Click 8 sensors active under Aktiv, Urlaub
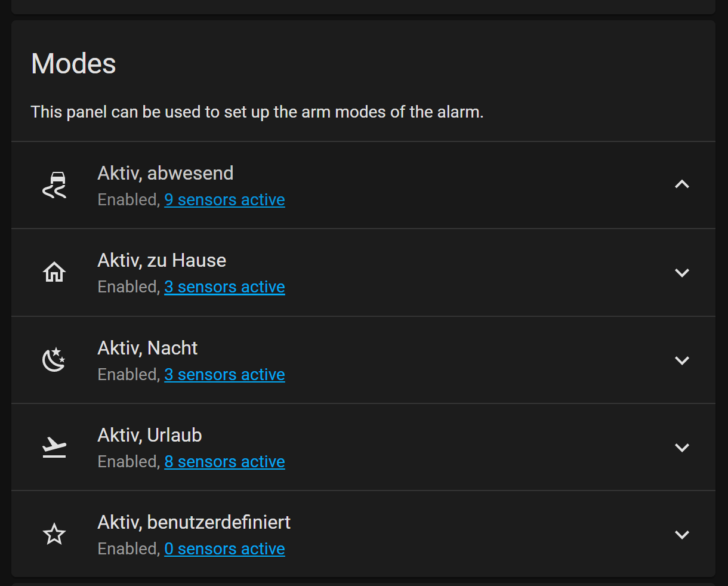The width and height of the screenshot is (728, 586). tap(224, 461)
